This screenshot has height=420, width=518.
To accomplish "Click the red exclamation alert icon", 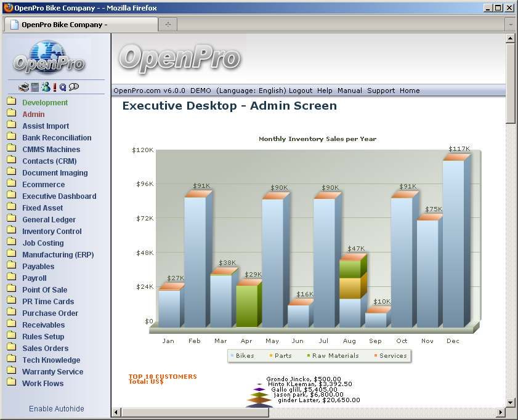I will 55,87.
